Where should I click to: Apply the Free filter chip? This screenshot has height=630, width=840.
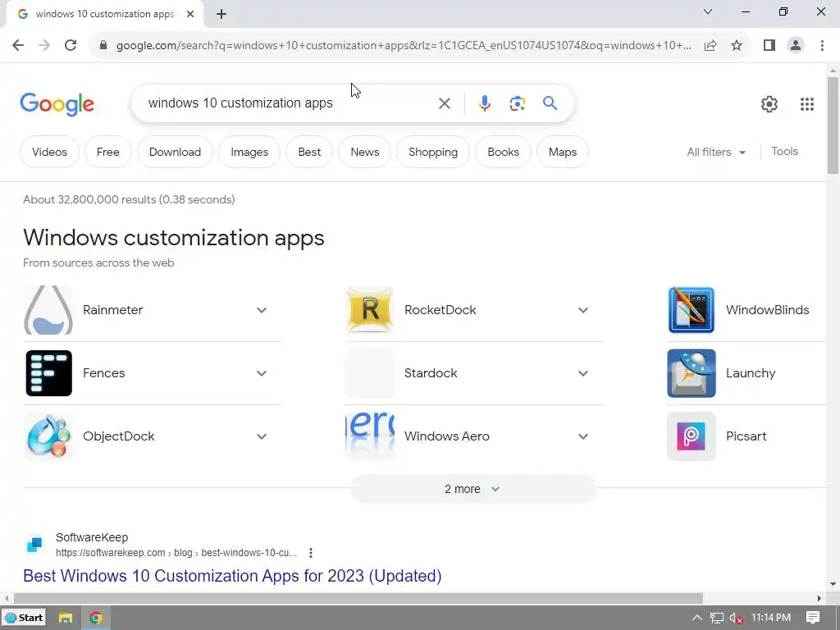pos(107,152)
